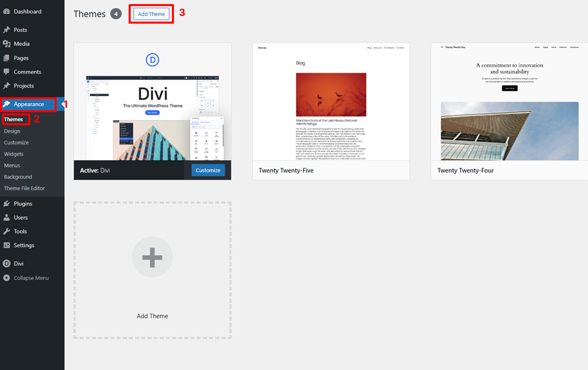Image resolution: width=588 pixels, height=370 pixels.
Task: Click Customize on the active Divi theme
Action: tap(208, 170)
